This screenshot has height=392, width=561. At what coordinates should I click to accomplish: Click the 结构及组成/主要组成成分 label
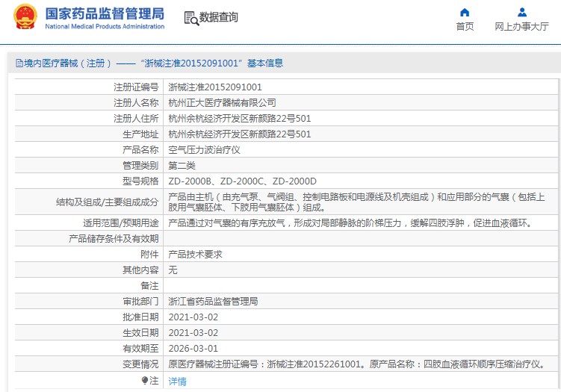[x=107, y=202]
